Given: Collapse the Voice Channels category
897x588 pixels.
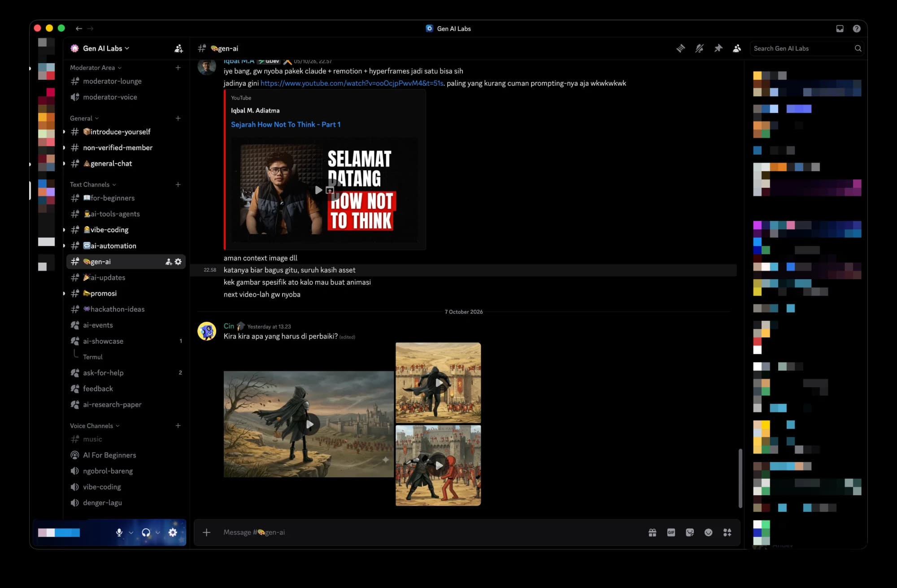Looking at the screenshot, I should pos(95,426).
